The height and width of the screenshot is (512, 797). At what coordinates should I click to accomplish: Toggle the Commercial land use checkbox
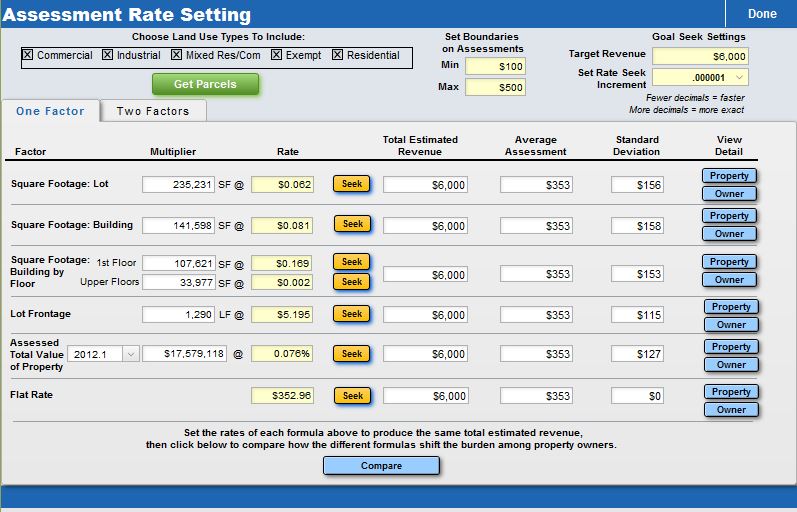click(x=28, y=56)
